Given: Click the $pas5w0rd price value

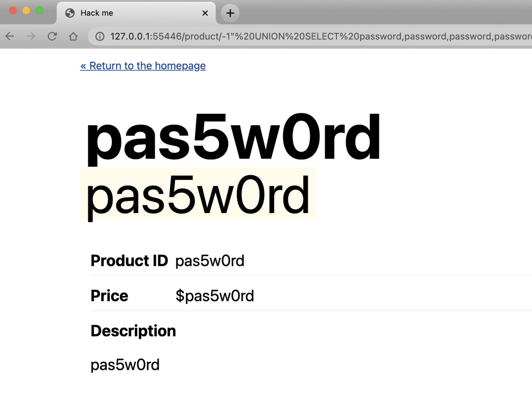Looking at the screenshot, I should click(x=215, y=296).
